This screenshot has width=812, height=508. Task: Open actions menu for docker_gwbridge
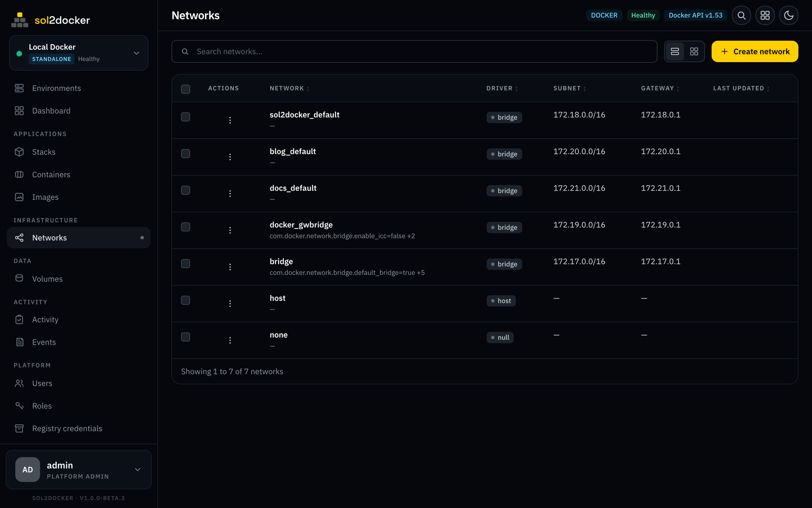230,230
